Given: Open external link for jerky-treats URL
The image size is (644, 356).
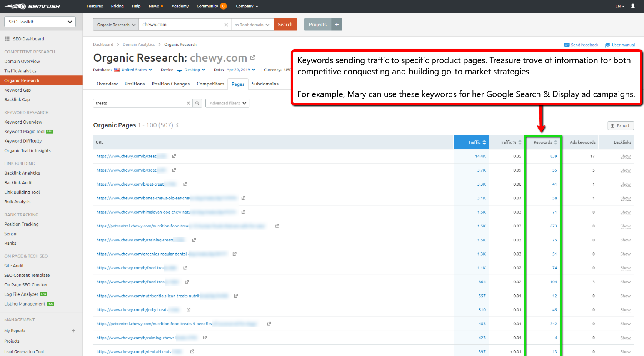Looking at the screenshot, I should point(189,310).
